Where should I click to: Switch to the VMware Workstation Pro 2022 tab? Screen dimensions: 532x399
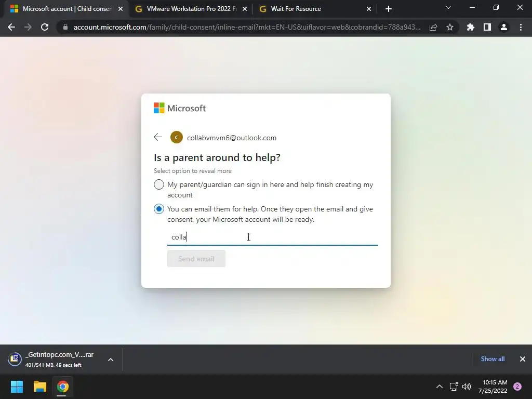pos(191,9)
